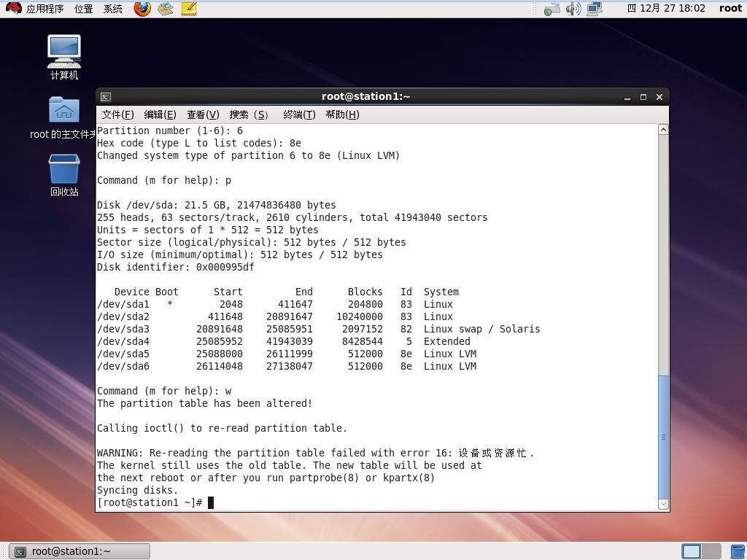Click the /dev/sda3 Linux swap row
Screen dimensions: 747x560
[318, 329]
